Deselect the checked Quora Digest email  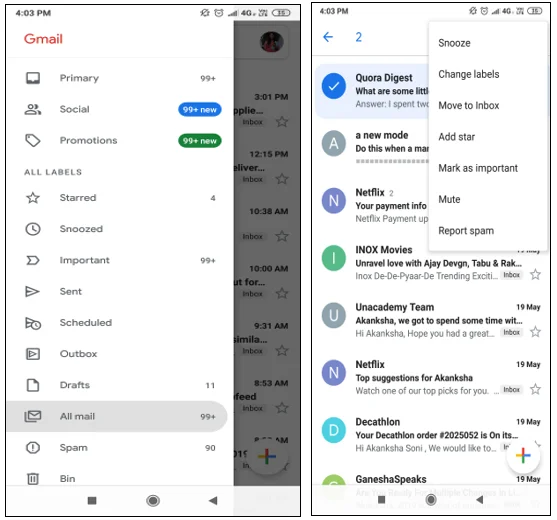point(334,86)
